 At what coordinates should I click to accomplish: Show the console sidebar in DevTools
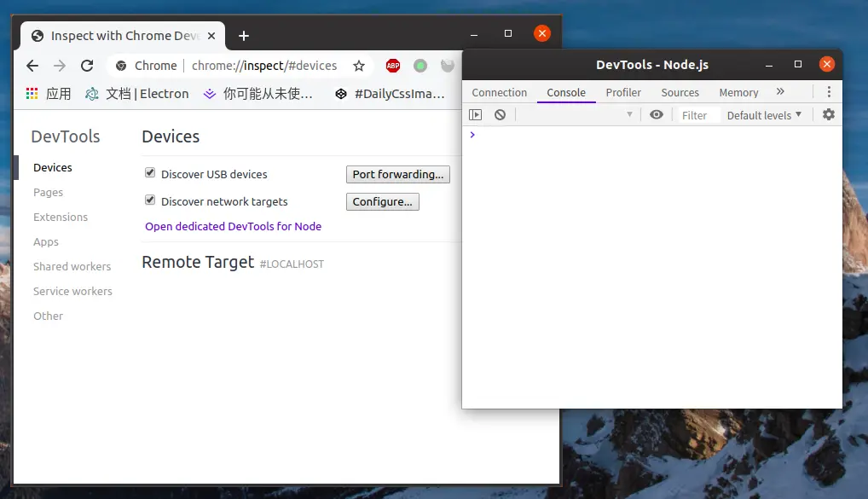pyautogui.click(x=476, y=114)
